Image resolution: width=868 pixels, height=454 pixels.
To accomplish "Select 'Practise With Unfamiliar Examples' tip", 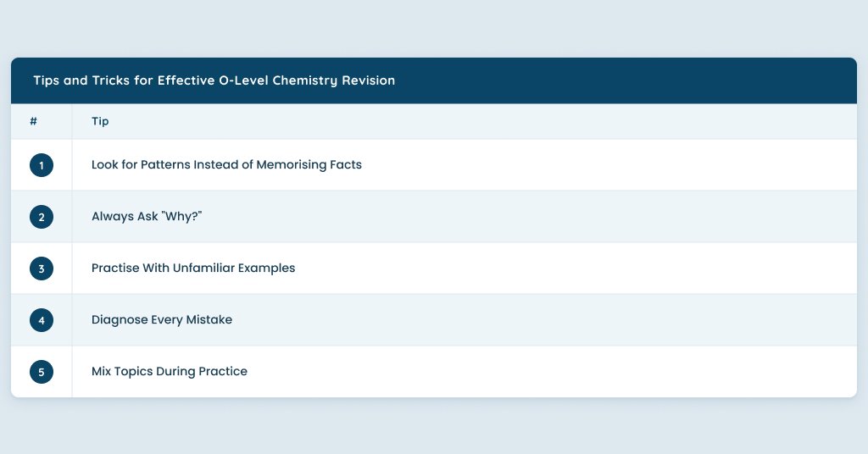I will 193,269.
